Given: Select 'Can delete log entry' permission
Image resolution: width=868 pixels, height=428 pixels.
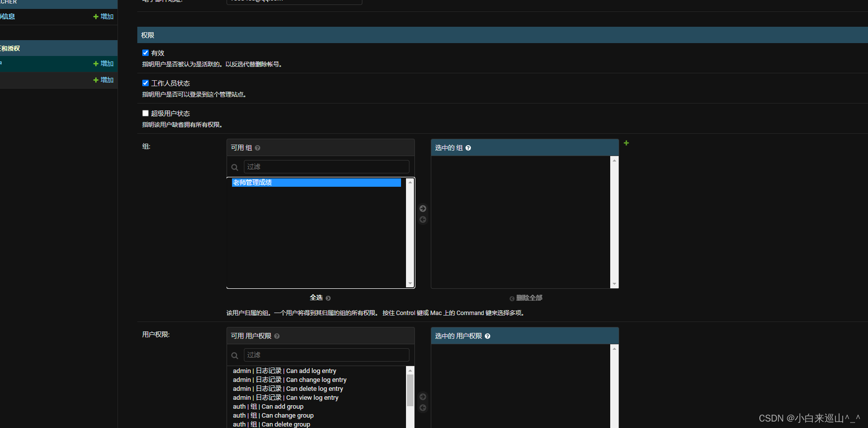Looking at the screenshot, I should (x=316, y=388).
